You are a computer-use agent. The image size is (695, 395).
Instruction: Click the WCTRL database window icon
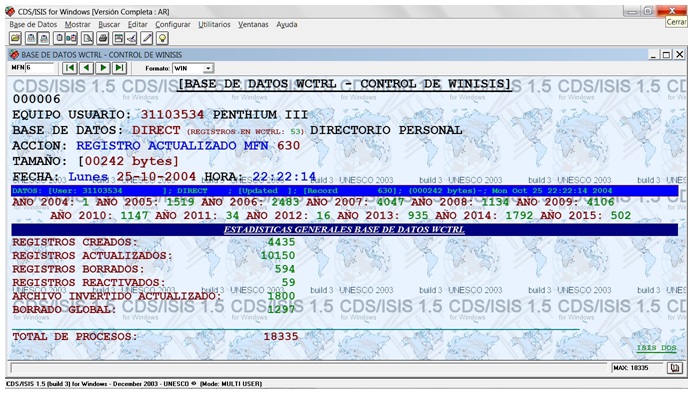coord(14,55)
